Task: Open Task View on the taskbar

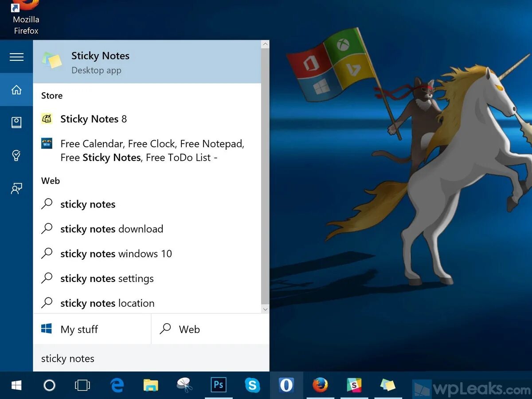Action: tap(82, 385)
